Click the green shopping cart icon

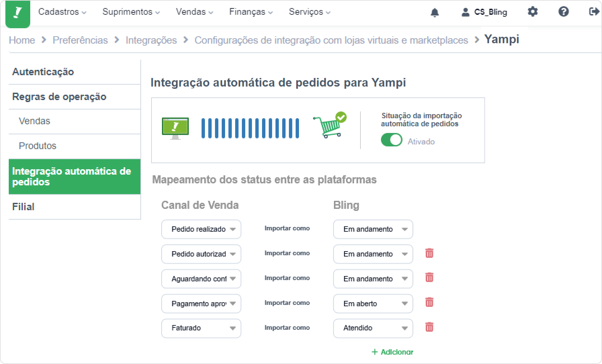coord(330,125)
